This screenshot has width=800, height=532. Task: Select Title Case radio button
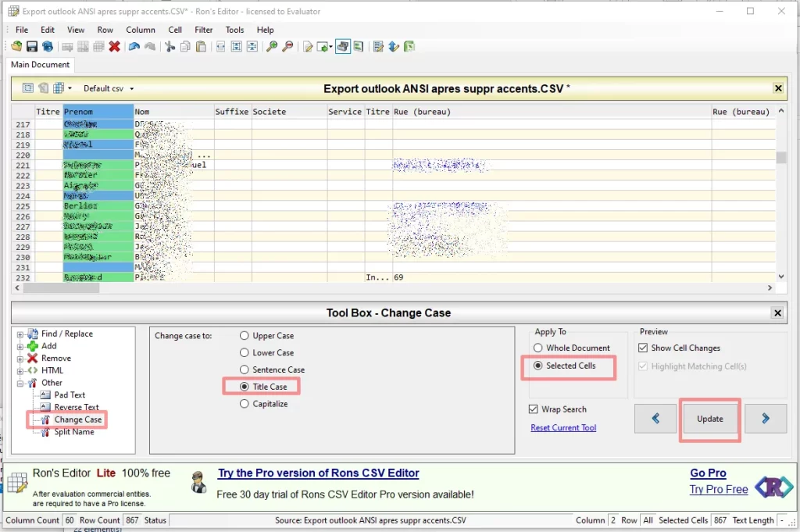coord(245,387)
